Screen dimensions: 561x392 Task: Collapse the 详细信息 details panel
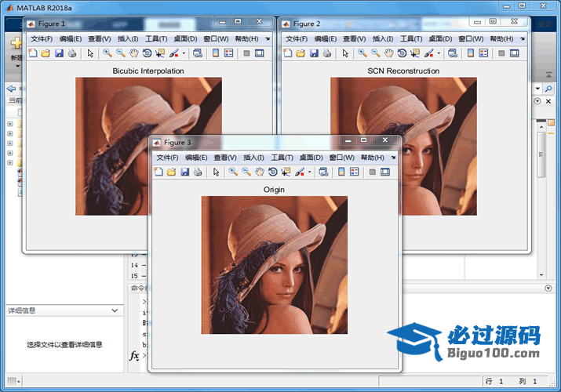[115, 310]
